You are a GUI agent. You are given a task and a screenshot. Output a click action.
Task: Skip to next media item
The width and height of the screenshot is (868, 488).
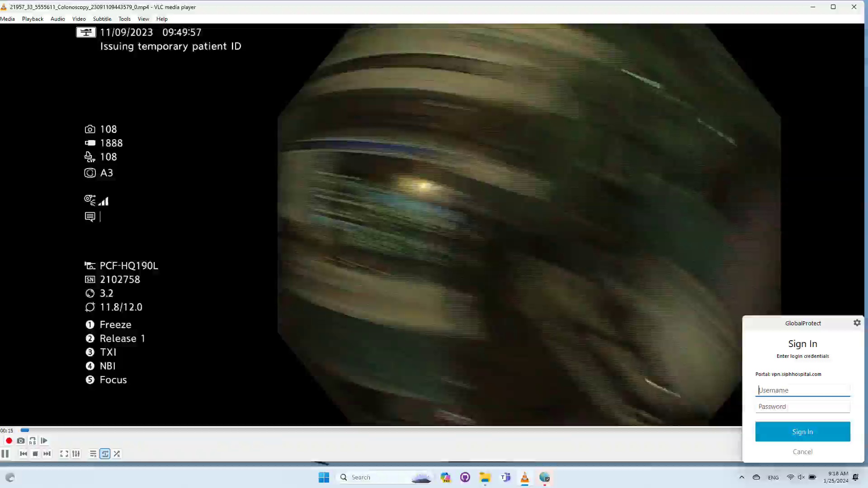(x=47, y=454)
